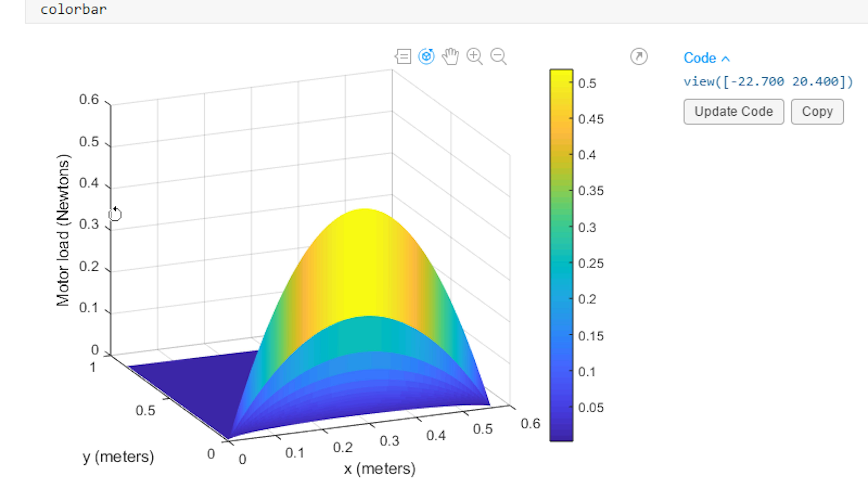The width and height of the screenshot is (868, 488).
Task: Click the 'Motor load (Newtons)' axis label
Action: click(63, 230)
